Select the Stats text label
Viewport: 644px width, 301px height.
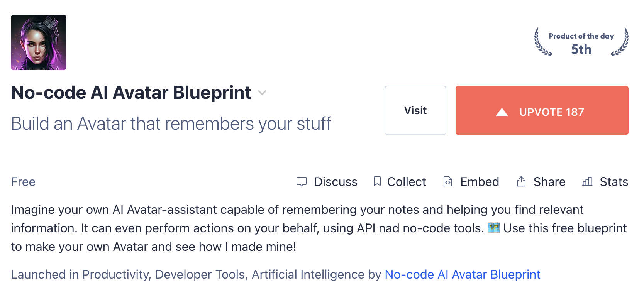614,182
